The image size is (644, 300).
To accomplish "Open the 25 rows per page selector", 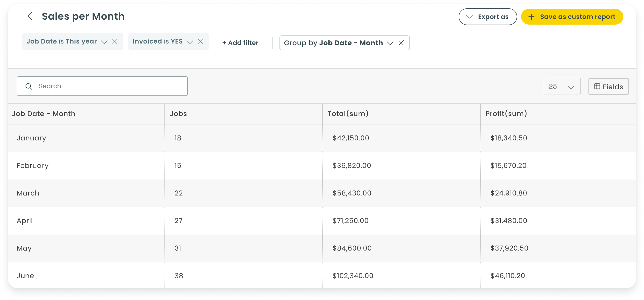I will (562, 86).
